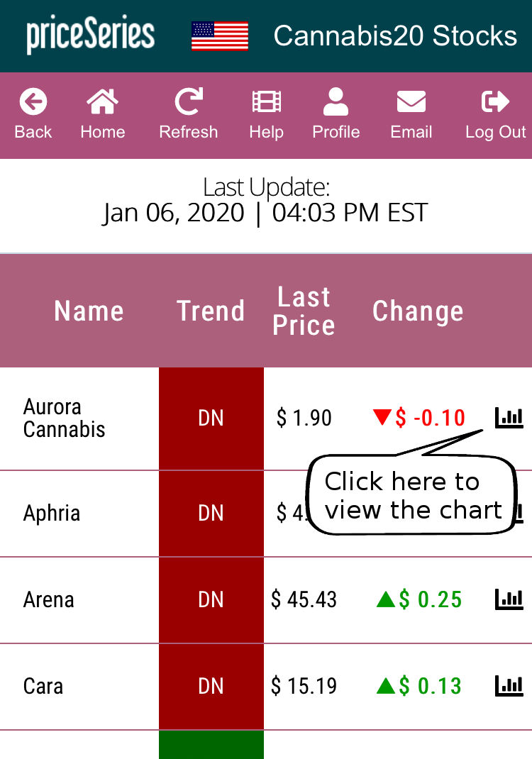
Task: Select the Last Price column header
Action: point(304,311)
